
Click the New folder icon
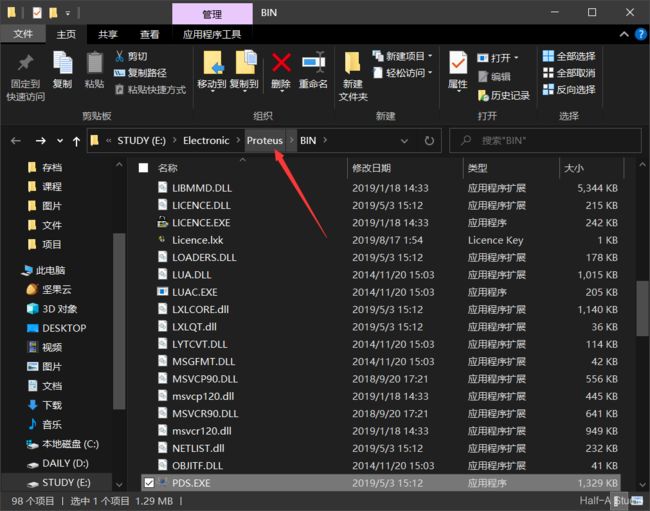353,63
